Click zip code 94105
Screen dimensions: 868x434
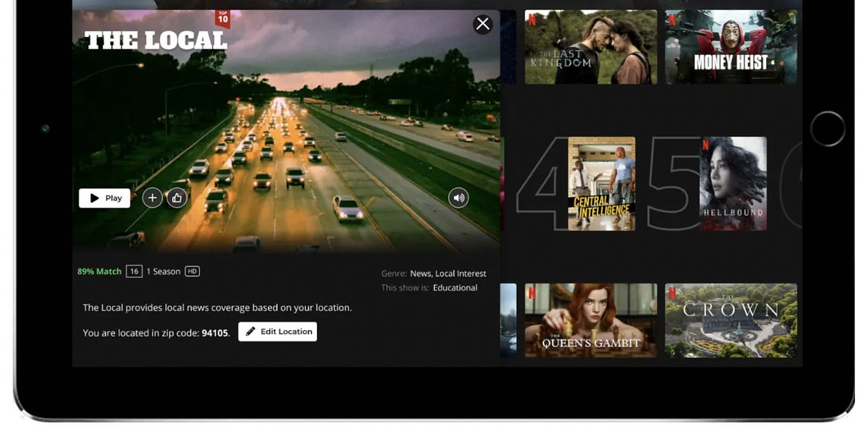click(x=215, y=333)
